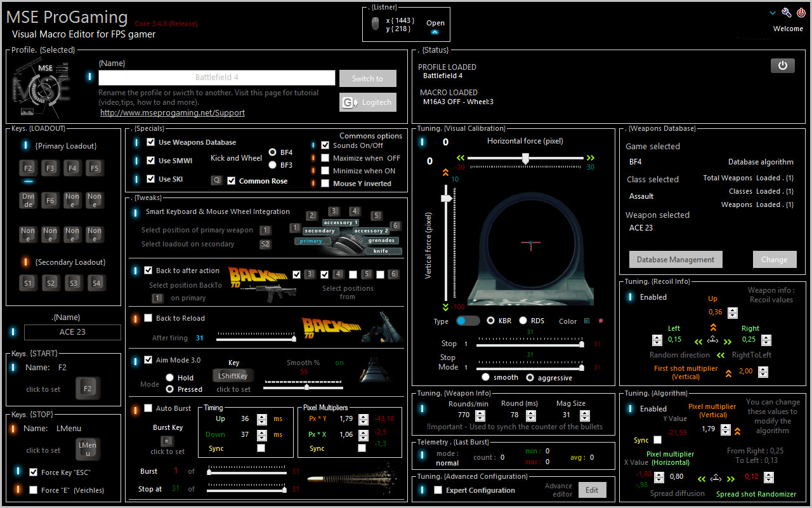Click the Horizontal force slider
812x508 pixels.
(526, 159)
